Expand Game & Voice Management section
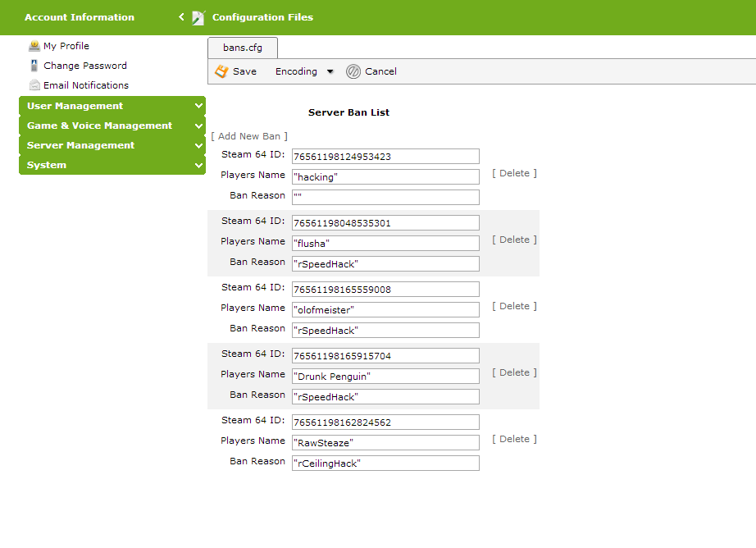This screenshot has height=548, width=756. (112, 126)
